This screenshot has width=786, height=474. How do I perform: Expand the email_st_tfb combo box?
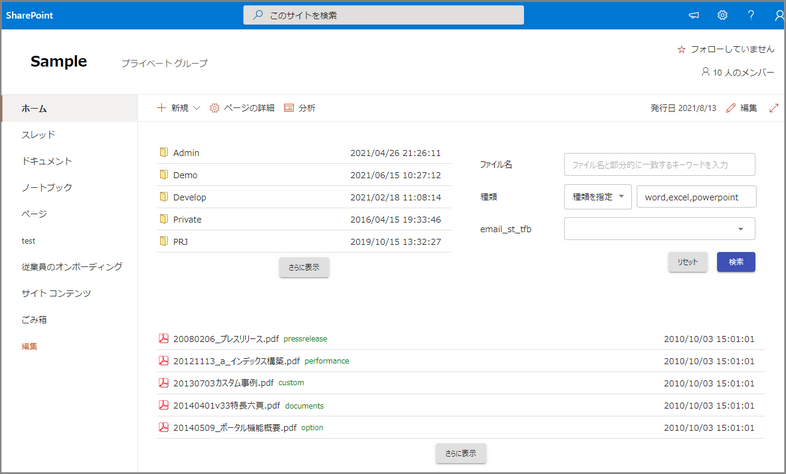pos(659,229)
